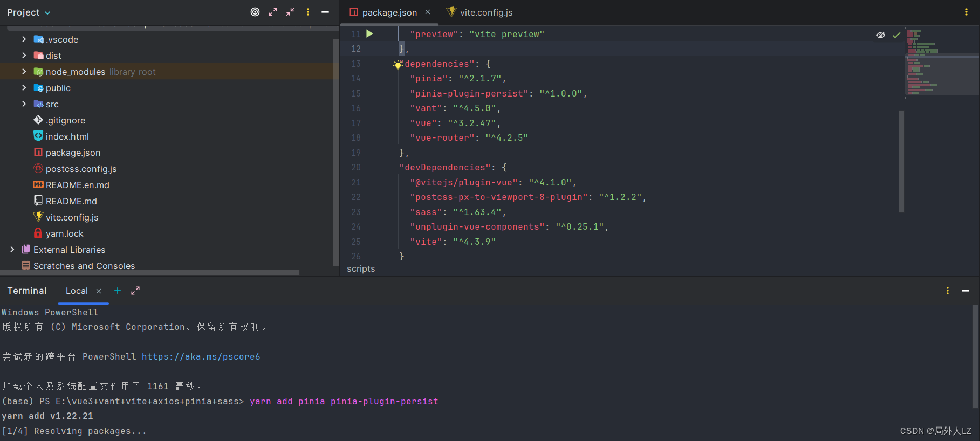Expand External Libraries node

[x=12, y=250]
